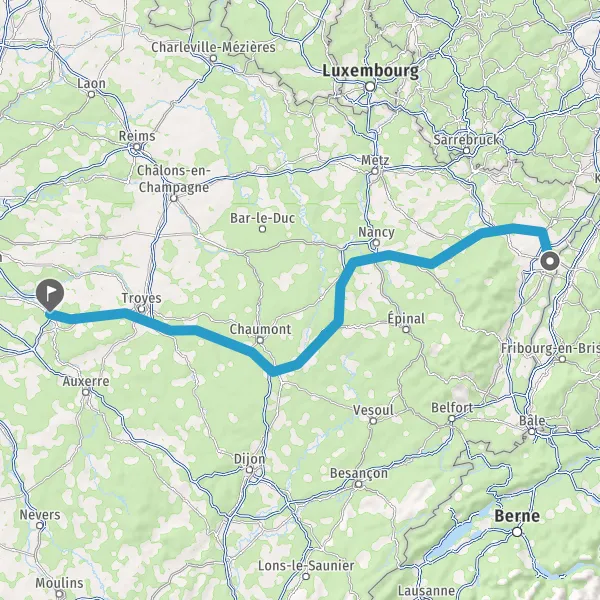Click the Sarrebruck city label
Screen dimensions: 600x600
[x=466, y=140]
